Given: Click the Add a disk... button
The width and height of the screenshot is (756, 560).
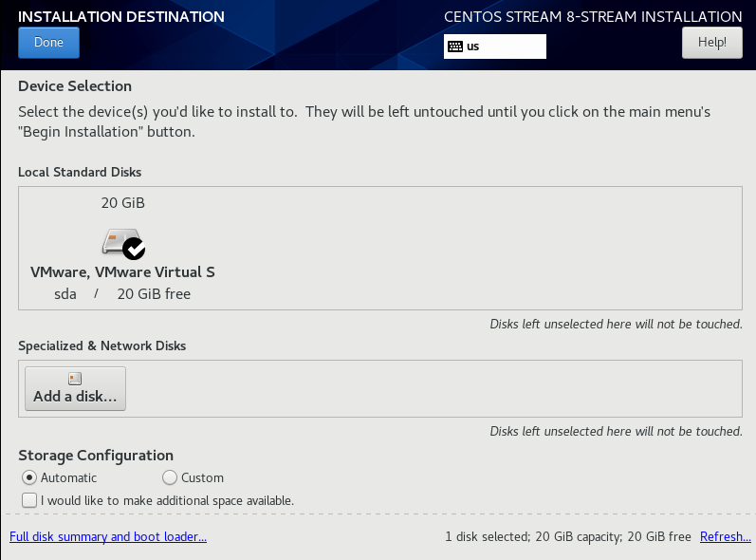Looking at the screenshot, I should coord(75,388).
